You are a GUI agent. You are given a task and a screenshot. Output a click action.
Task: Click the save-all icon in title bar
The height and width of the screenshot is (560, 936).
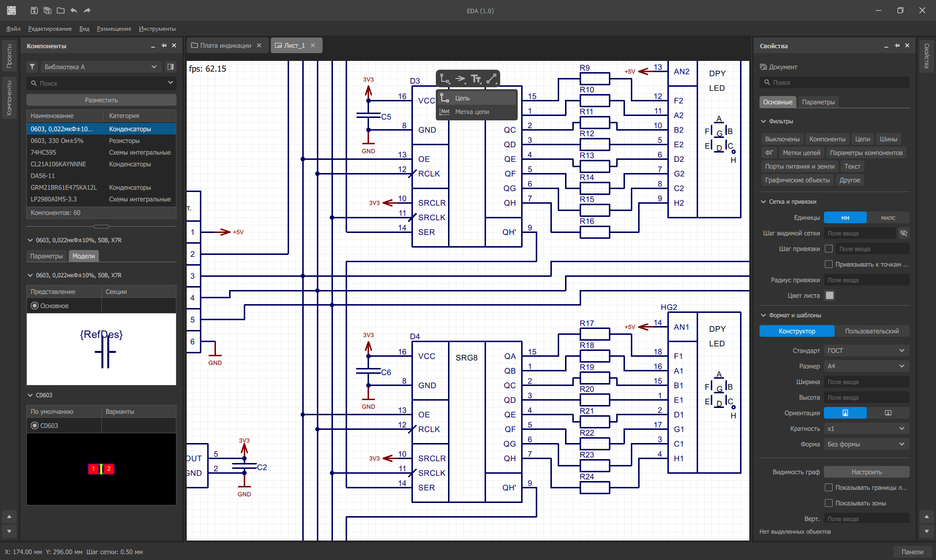pyautogui.click(x=47, y=10)
